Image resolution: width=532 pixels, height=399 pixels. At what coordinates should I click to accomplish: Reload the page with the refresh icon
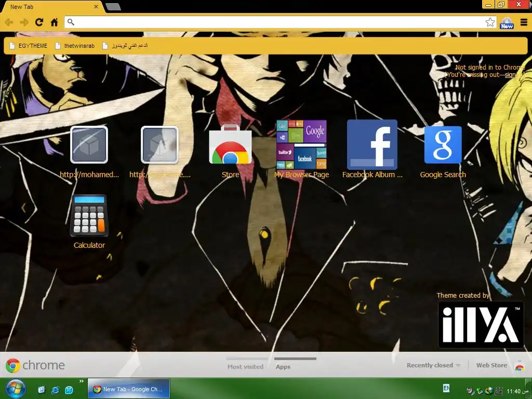click(39, 22)
